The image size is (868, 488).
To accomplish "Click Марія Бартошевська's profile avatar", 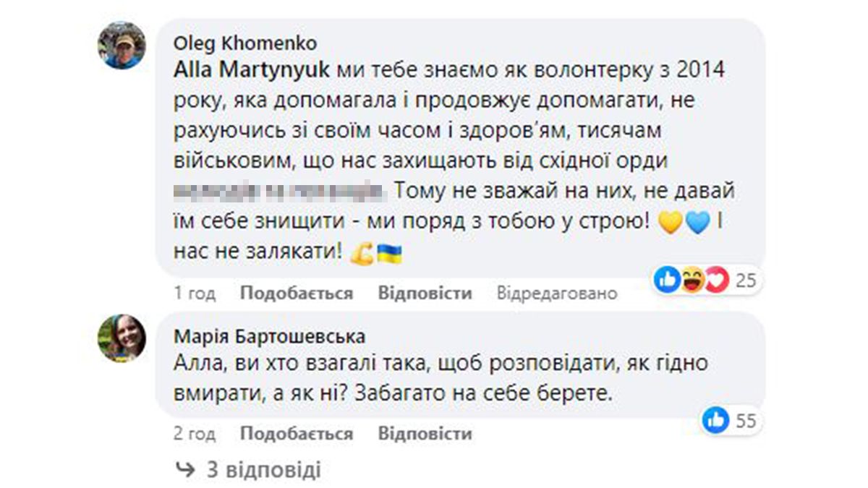I will pyautogui.click(x=122, y=338).
